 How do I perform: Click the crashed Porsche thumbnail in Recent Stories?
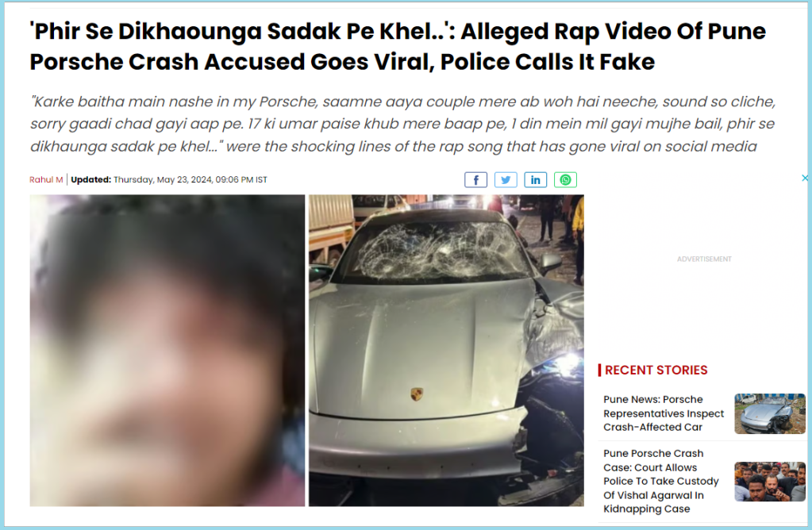tap(770, 413)
